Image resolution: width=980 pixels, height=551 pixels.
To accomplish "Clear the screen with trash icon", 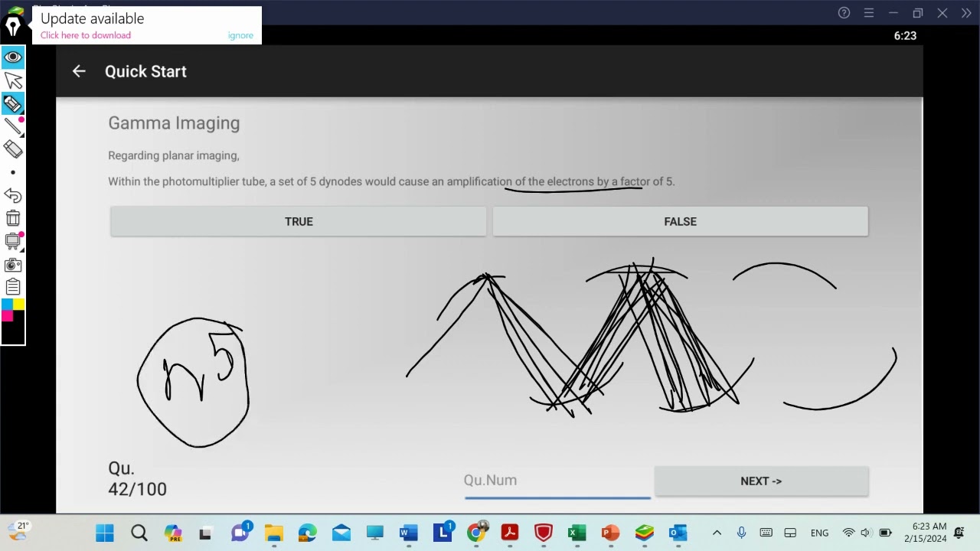I will pyautogui.click(x=12, y=219).
